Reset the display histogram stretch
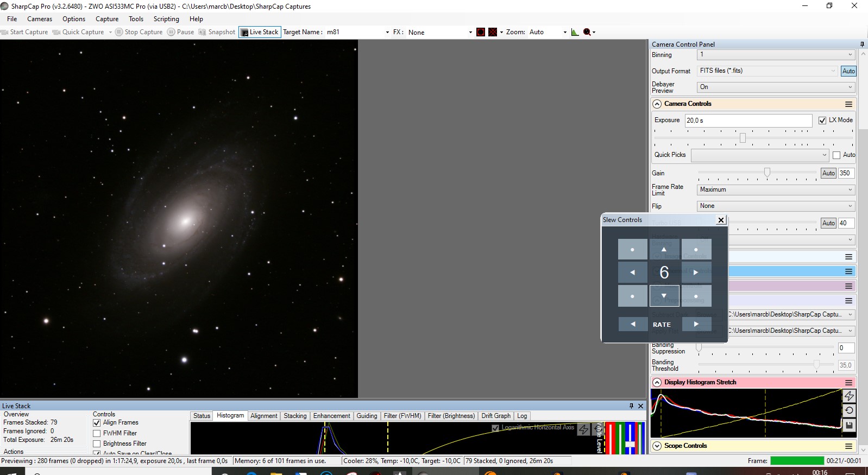The image size is (868, 475). (x=849, y=410)
